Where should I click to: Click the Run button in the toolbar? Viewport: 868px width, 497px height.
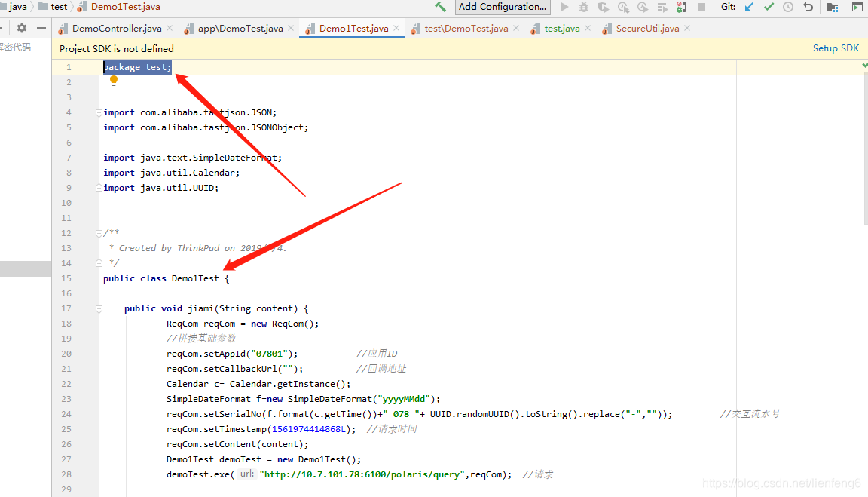pos(564,8)
